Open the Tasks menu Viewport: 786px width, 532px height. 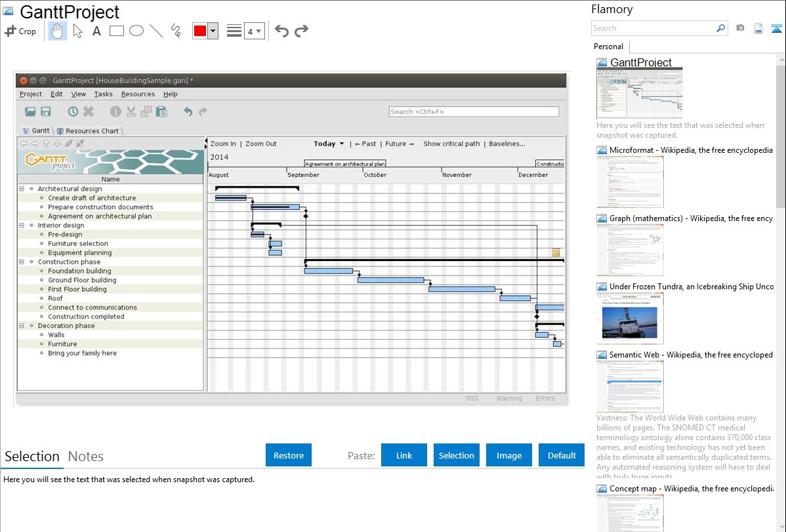pyautogui.click(x=103, y=94)
